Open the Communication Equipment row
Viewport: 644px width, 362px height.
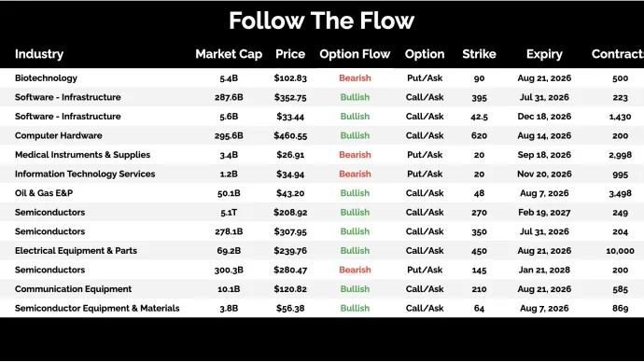tap(322, 289)
